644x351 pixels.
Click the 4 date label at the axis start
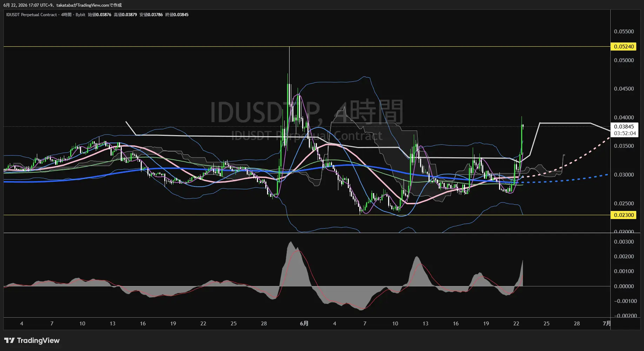coord(22,324)
